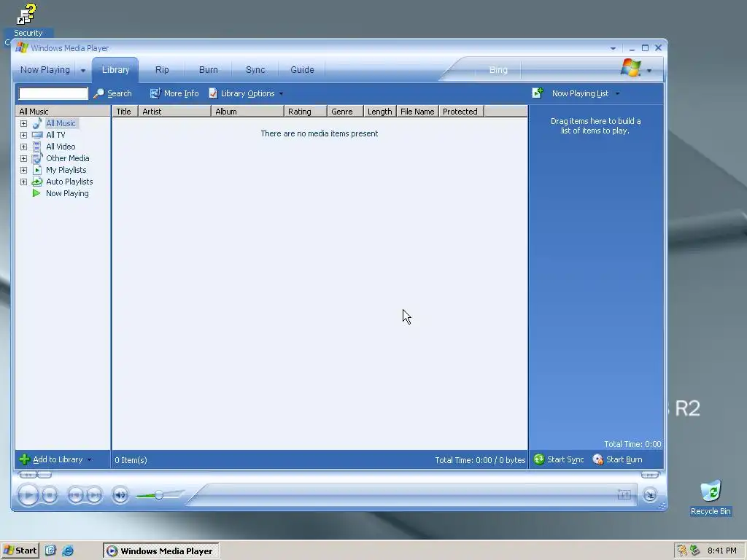Click into the library search box
747x560 pixels.
53,93
